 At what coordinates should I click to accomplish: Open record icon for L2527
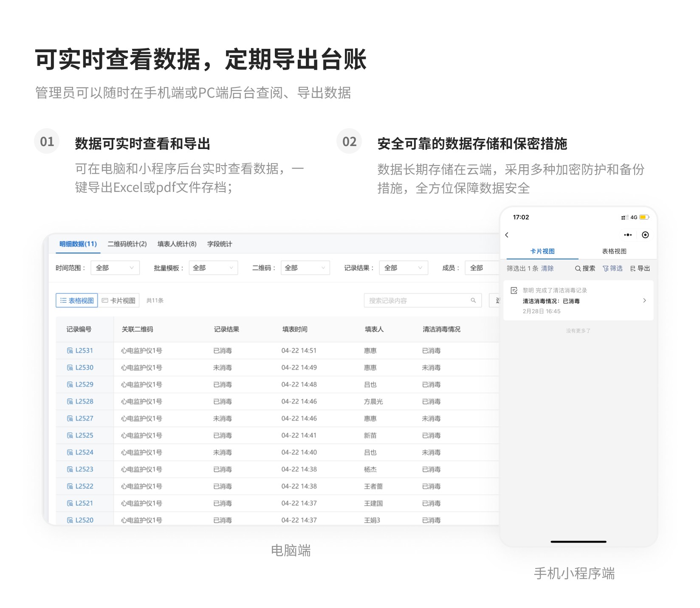click(70, 419)
